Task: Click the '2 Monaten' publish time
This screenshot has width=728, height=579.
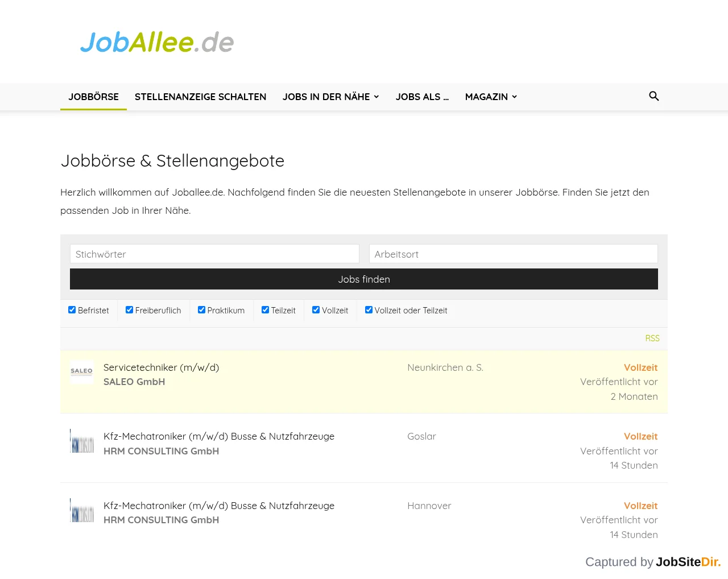Action: point(634,396)
